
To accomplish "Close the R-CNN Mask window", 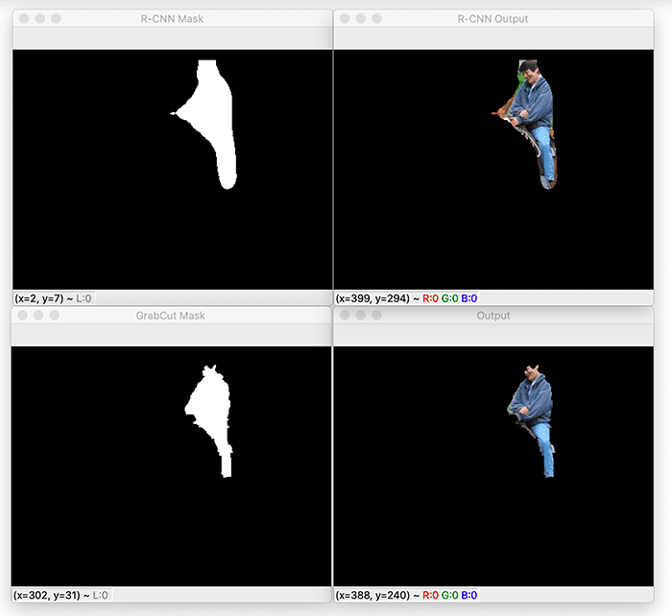I will pos(22,18).
